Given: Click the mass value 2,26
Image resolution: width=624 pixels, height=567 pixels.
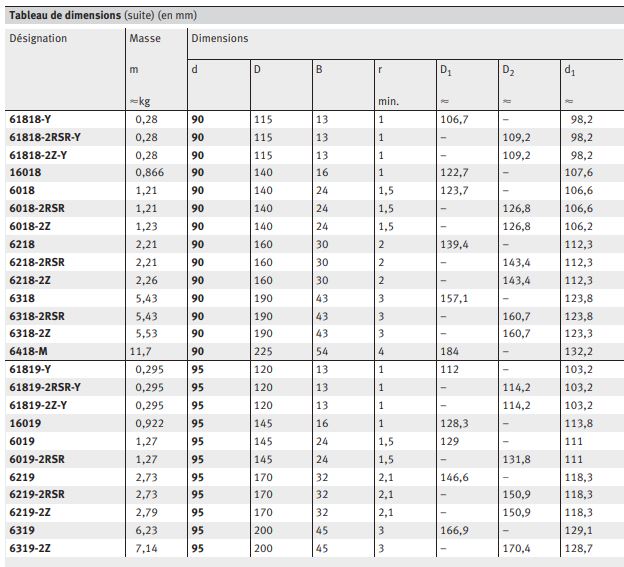Looking at the screenshot, I should 146,281.
